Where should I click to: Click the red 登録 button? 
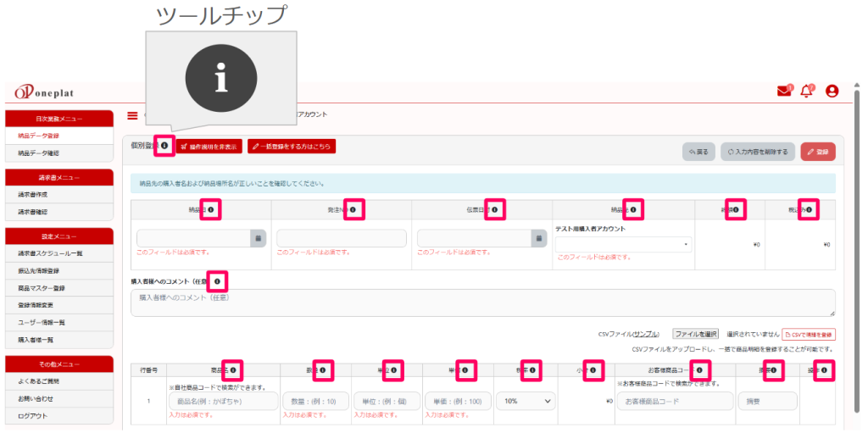click(817, 152)
